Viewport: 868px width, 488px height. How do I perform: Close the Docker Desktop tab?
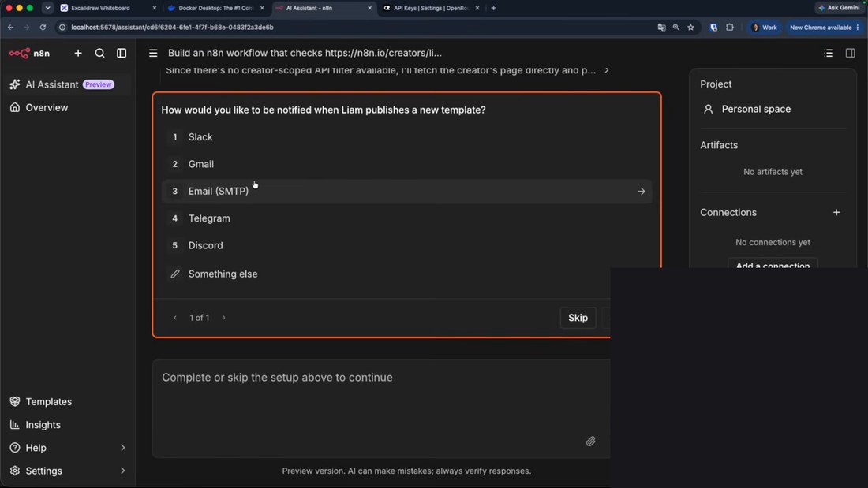pyautogui.click(x=263, y=9)
